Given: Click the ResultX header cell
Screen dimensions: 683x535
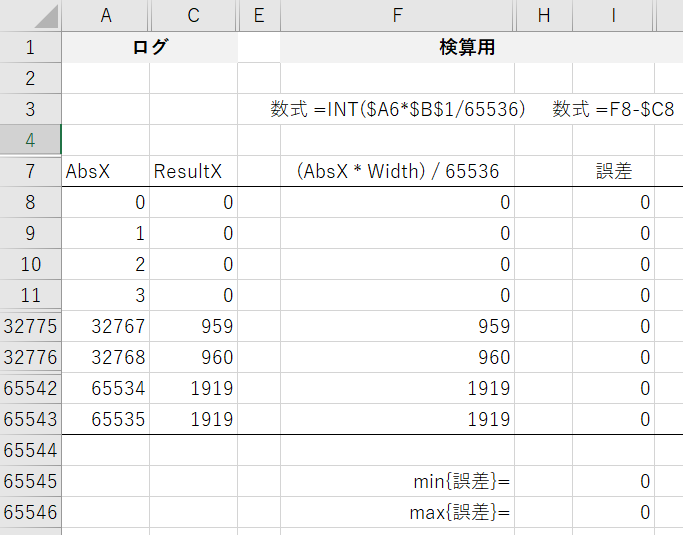Looking at the screenshot, I should tap(194, 171).
